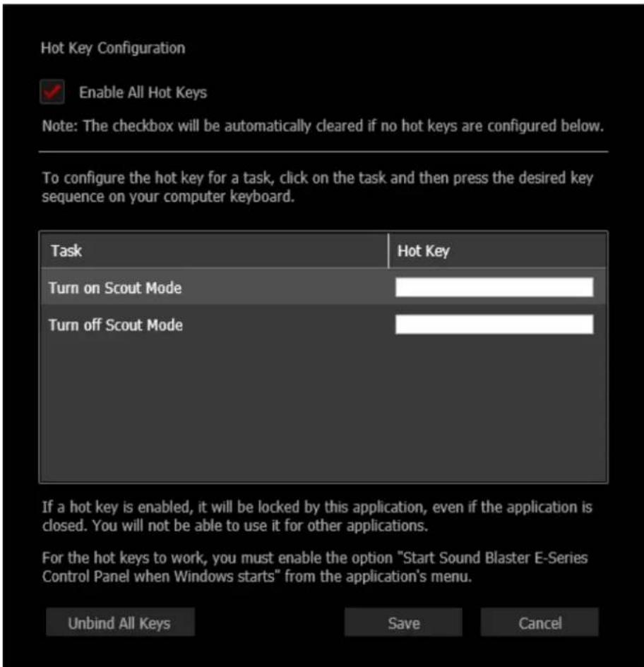
Task: Click the Unbind All Keys button
Action: [x=120, y=623]
